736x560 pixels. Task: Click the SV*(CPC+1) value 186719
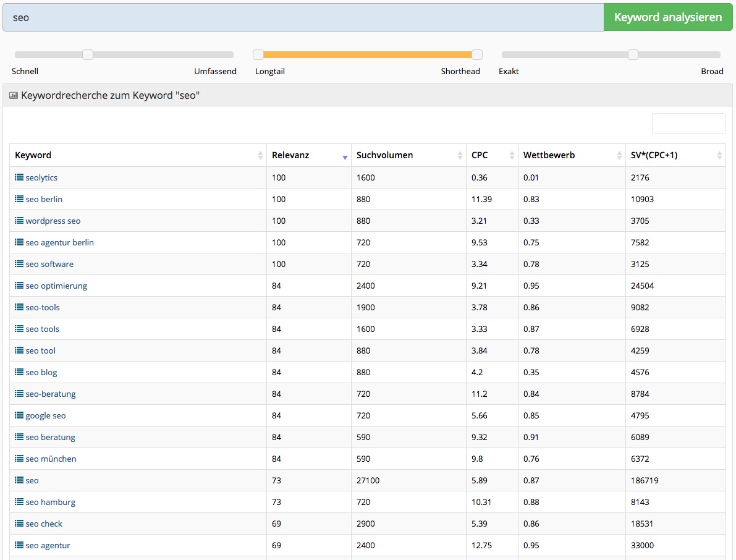[x=645, y=480]
